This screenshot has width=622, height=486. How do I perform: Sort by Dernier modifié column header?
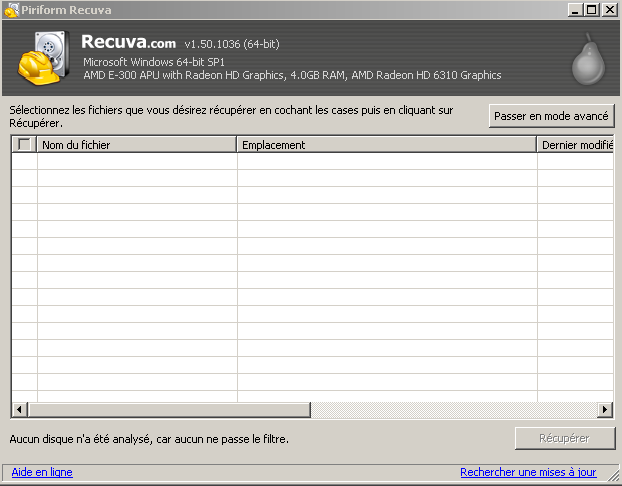(x=575, y=145)
